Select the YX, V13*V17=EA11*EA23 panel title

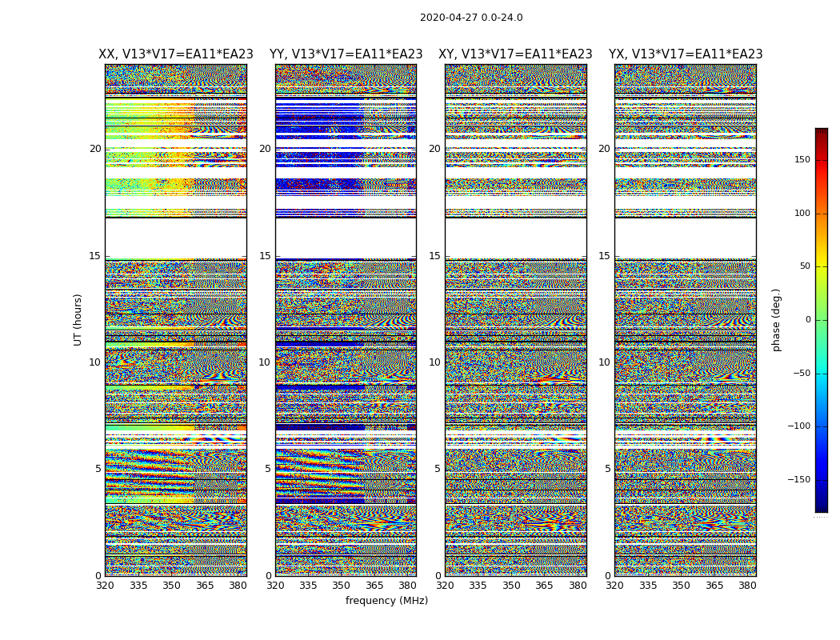tap(686, 54)
